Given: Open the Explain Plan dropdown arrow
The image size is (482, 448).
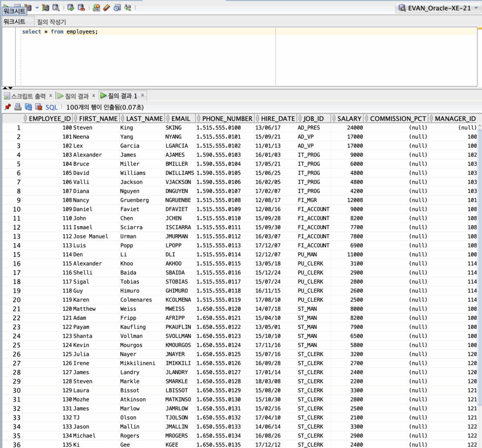Looking at the screenshot, I should coord(37,8).
